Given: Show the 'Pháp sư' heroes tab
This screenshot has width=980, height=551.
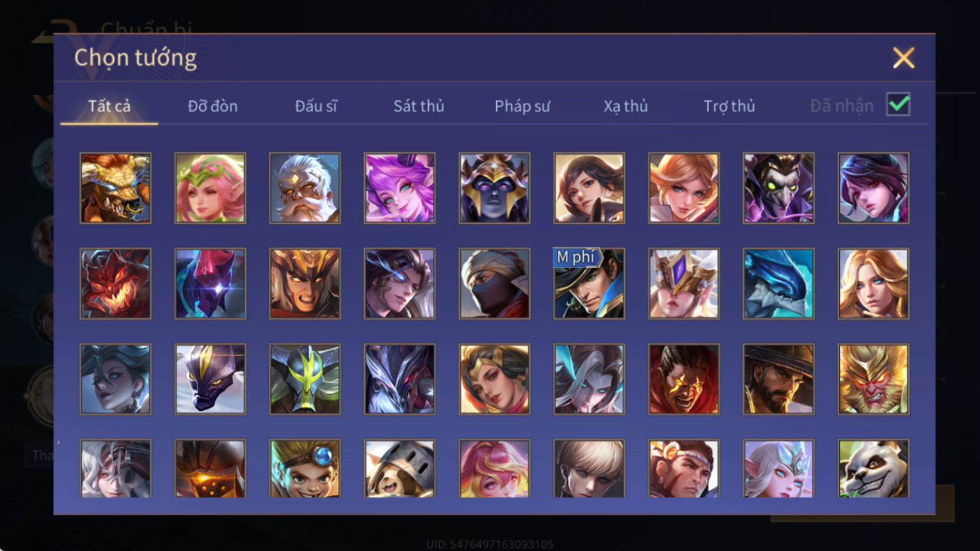Looking at the screenshot, I should (x=522, y=106).
